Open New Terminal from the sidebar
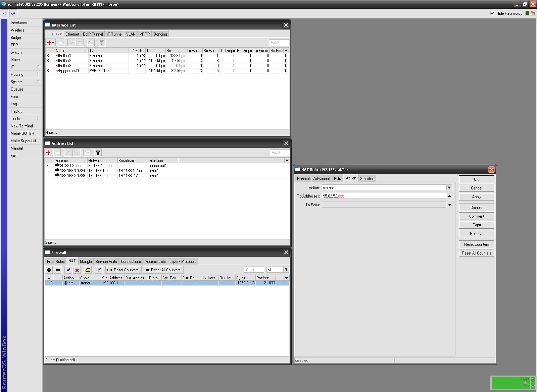537x392 pixels. 25,126
